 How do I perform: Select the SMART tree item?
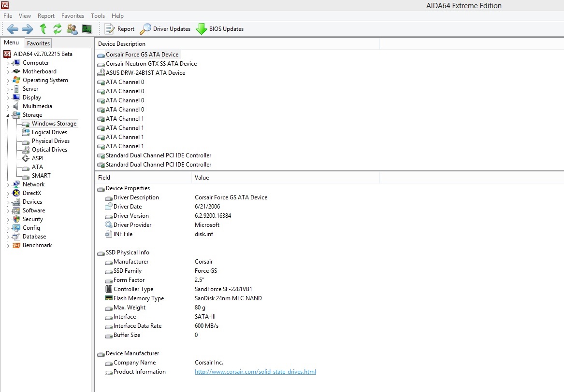click(42, 176)
